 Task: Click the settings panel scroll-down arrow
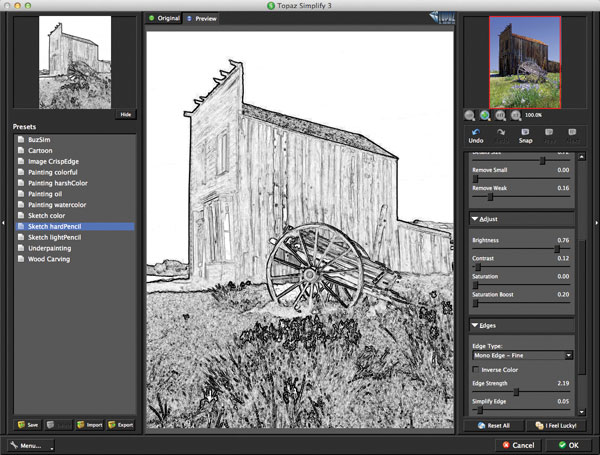[x=582, y=412]
